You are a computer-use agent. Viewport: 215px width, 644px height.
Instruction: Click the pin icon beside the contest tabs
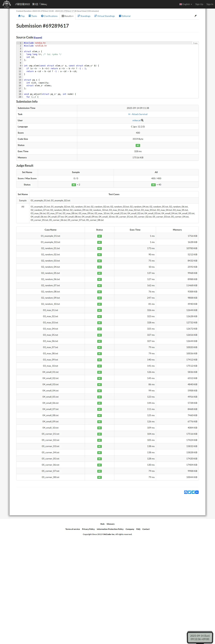(x=195, y=16)
